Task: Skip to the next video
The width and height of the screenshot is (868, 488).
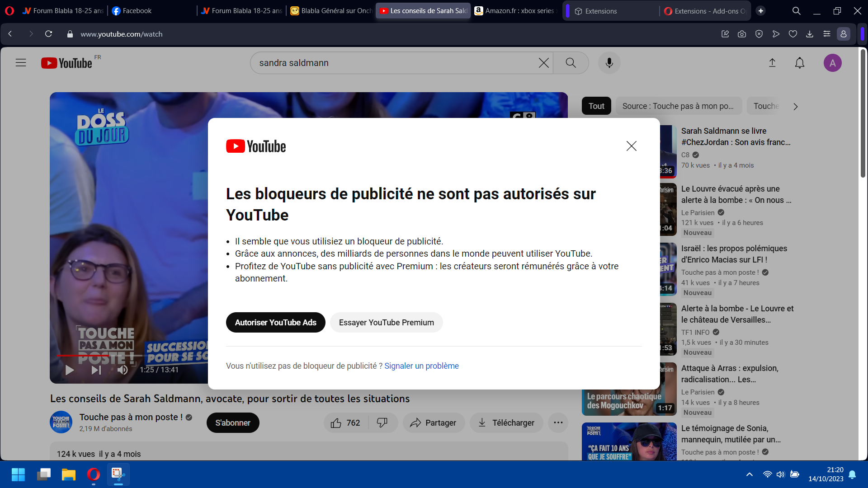Action: coord(96,370)
